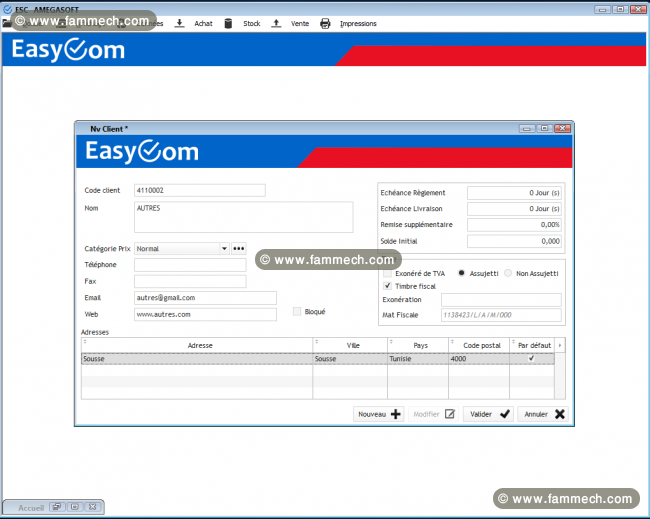650x519 pixels.
Task: Click the Email field with autres@gmail.com
Action: pyautogui.click(x=205, y=298)
